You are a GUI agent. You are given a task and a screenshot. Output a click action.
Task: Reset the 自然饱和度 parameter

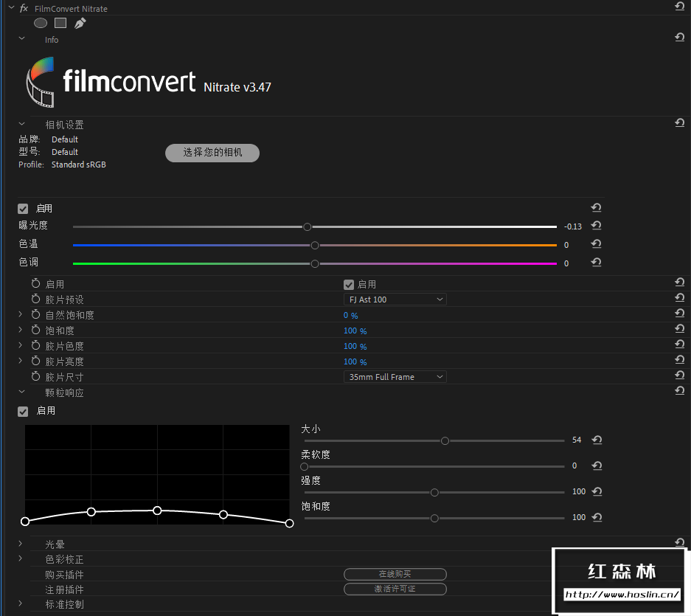pyautogui.click(x=679, y=313)
